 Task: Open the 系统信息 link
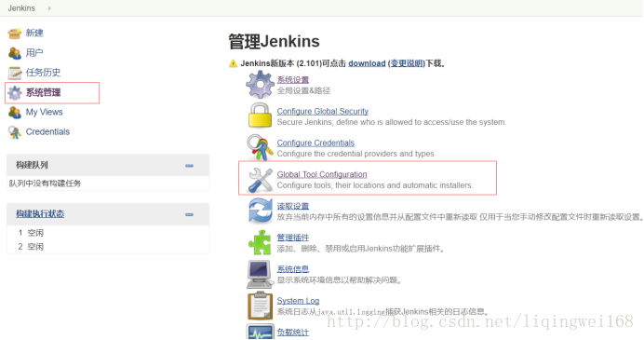(x=293, y=269)
